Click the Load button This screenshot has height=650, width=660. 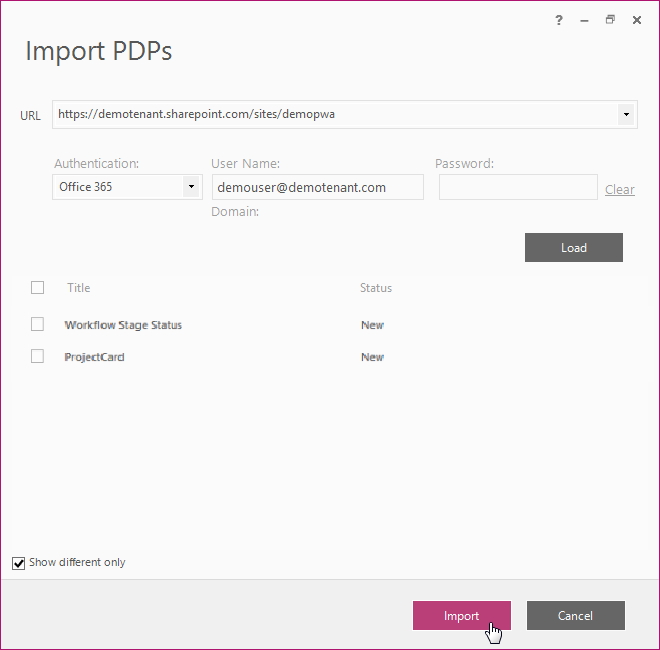click(x=573, y=248)
